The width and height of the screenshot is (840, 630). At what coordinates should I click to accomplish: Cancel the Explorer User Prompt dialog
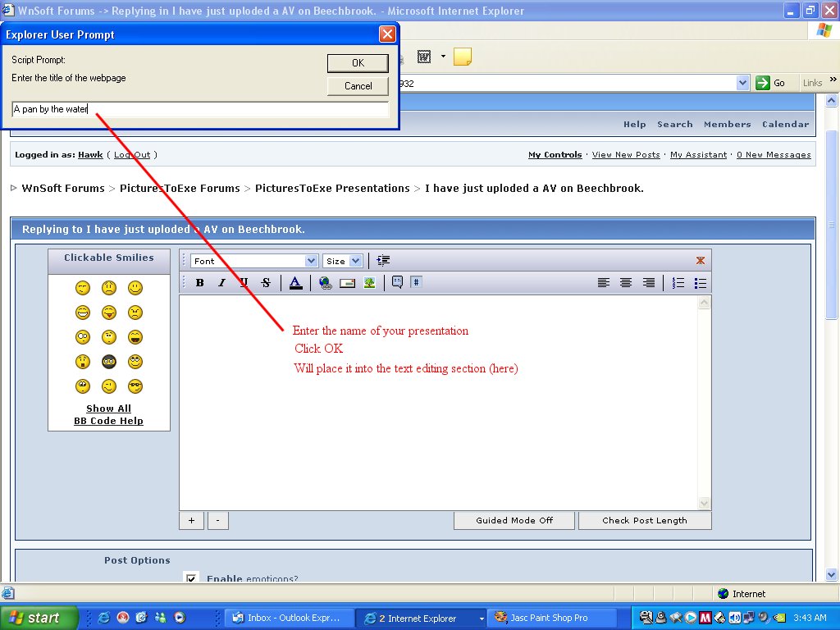358,85
